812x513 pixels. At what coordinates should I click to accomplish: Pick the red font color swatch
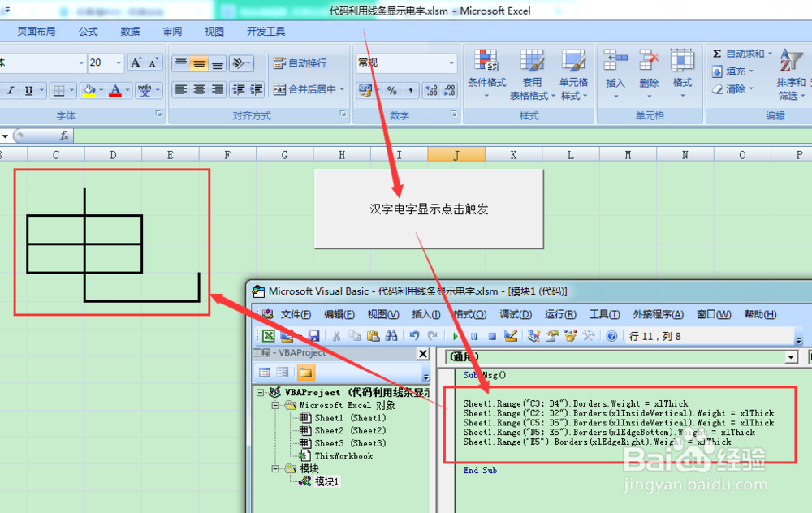pos(115,89)
